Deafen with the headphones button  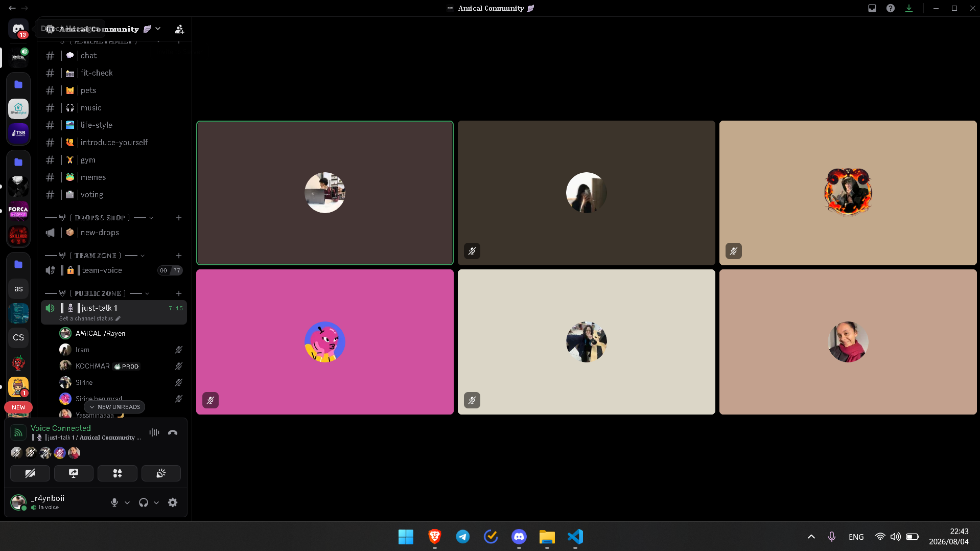tap(144, 502)
